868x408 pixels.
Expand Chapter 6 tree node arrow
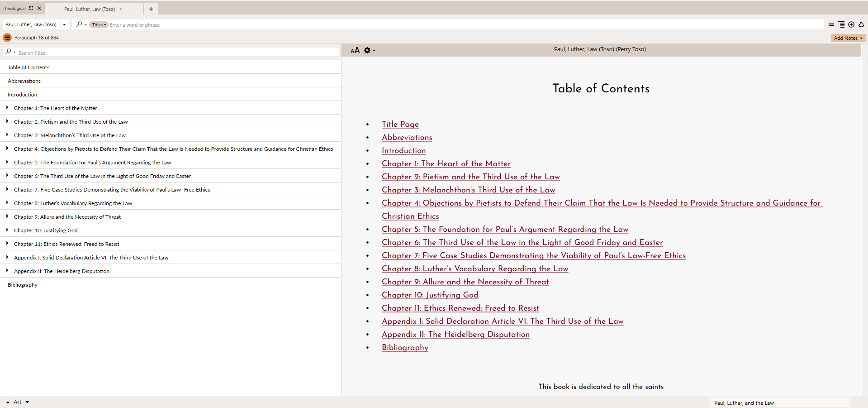pos(7,176)
